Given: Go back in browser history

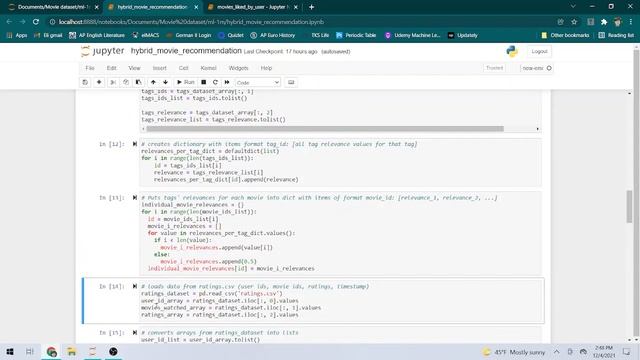Looking at the screenshot, I should tap(9, 22).
